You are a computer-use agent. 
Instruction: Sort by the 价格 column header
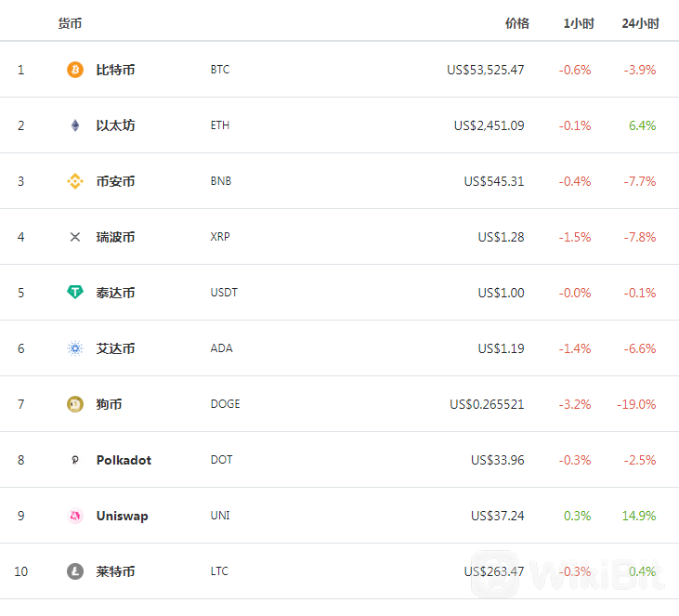pos(516,23)
